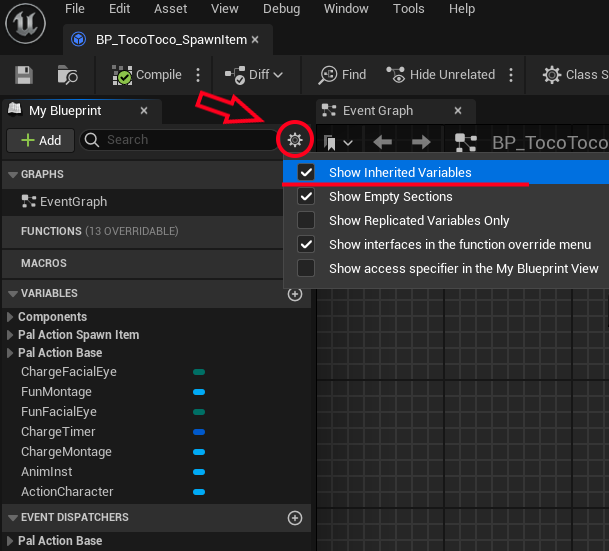Select the My Blueprint tab
The image size is (609, 551).
tap(82, 111)
